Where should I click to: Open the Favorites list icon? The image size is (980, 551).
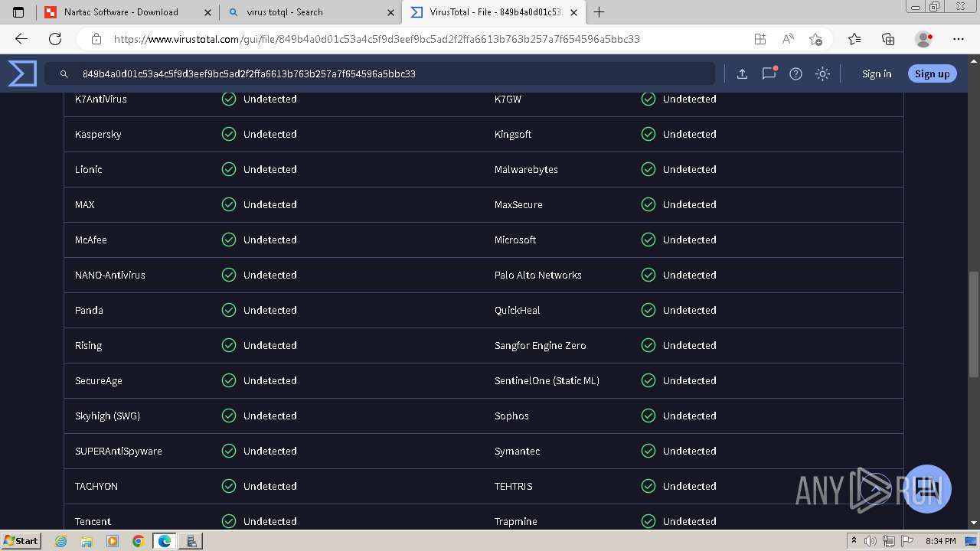[x=854, y=39]
